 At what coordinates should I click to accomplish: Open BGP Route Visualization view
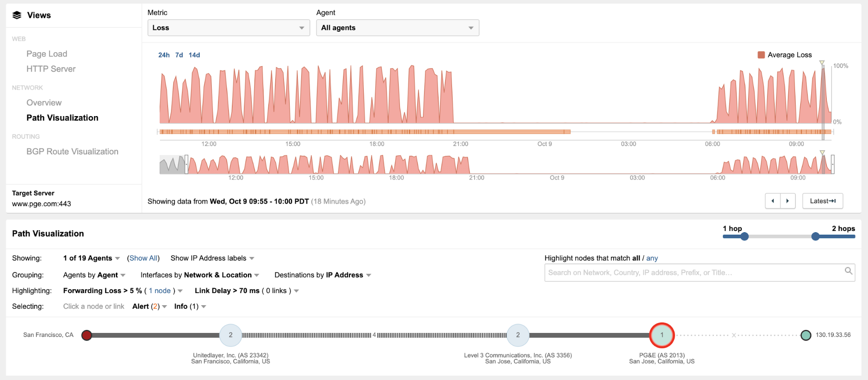[x=72, y=152]
